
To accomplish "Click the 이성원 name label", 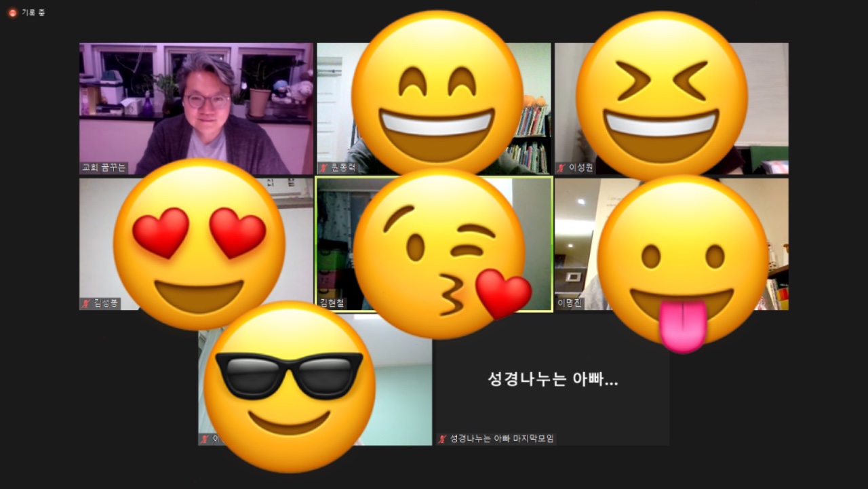I will pos(581,168).
